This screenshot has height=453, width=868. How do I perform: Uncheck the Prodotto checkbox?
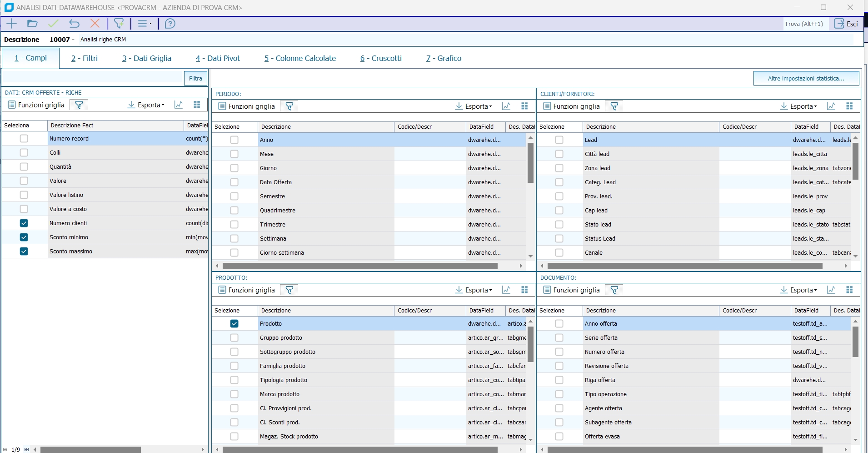pyautogui.click(x=234, y=323)
